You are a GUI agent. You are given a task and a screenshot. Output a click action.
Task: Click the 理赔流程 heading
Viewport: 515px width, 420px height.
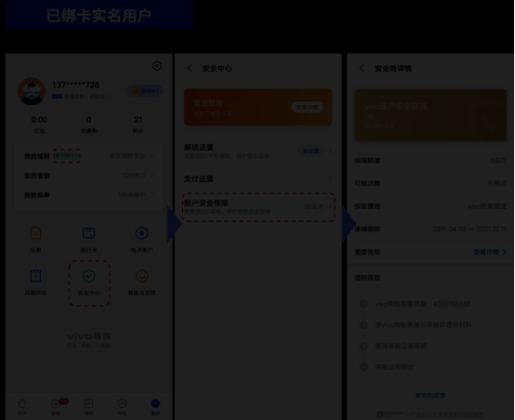[x=367, y=278]
